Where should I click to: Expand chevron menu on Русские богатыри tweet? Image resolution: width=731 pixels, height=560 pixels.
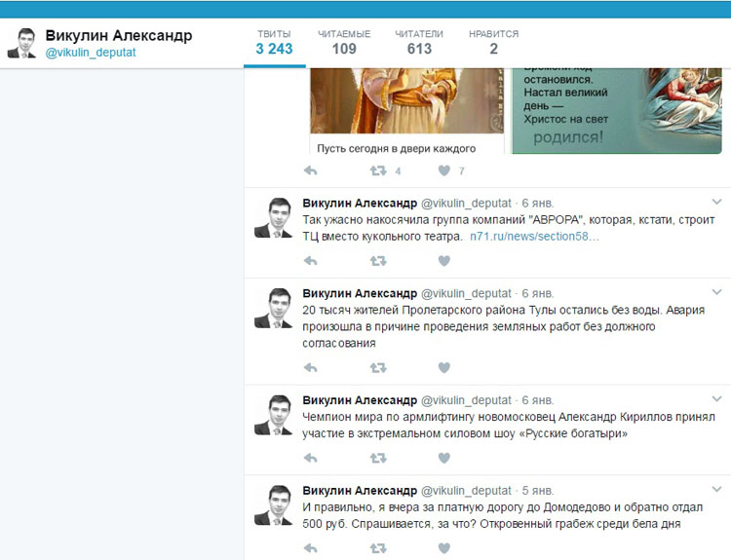(x=716, y=398)
